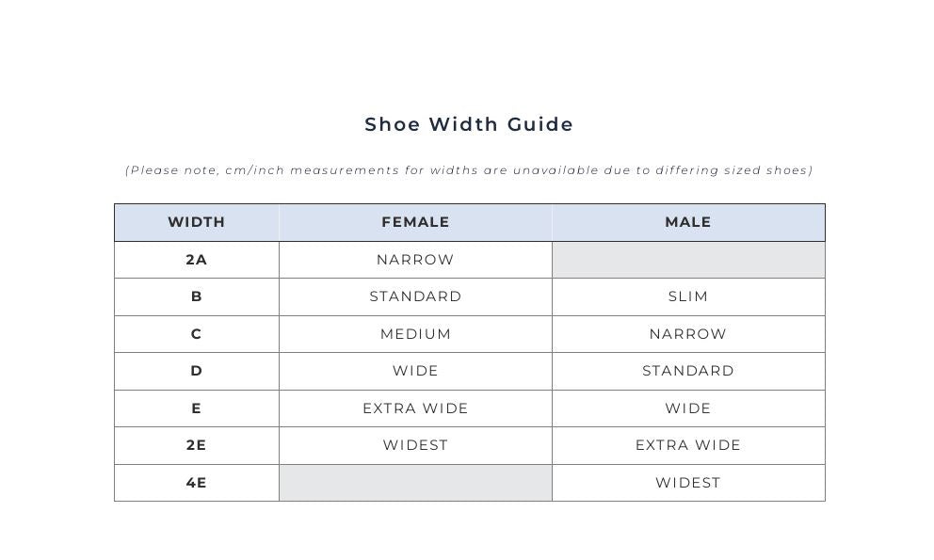Click the female MEDIUM cell
This screenshot has height=560, width=934.
[x=415, y=334]
